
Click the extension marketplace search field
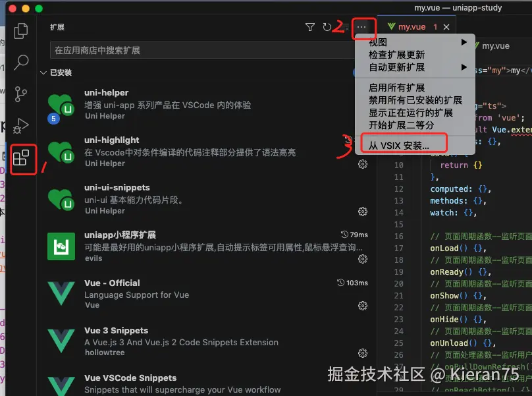pos(203,51)
